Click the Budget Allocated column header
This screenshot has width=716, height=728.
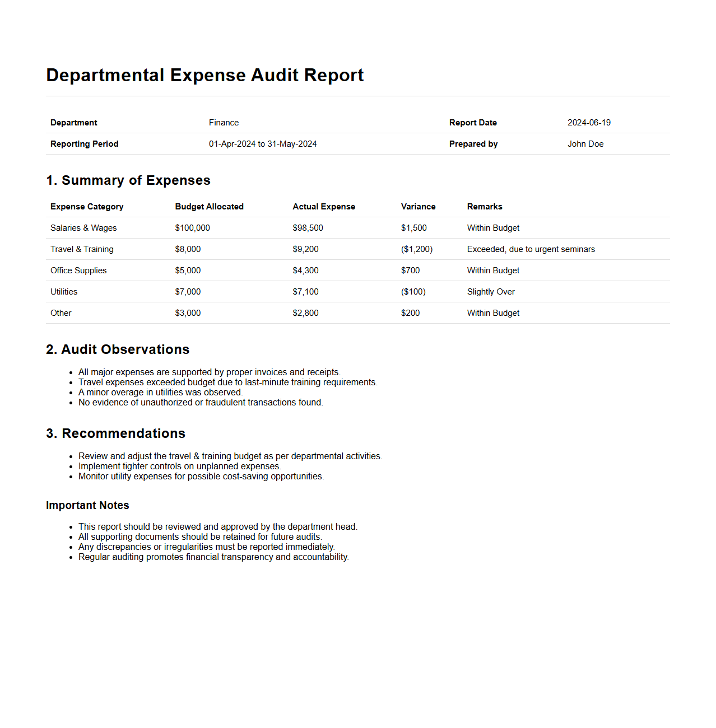pyautogui.click(x=209, y=207)
